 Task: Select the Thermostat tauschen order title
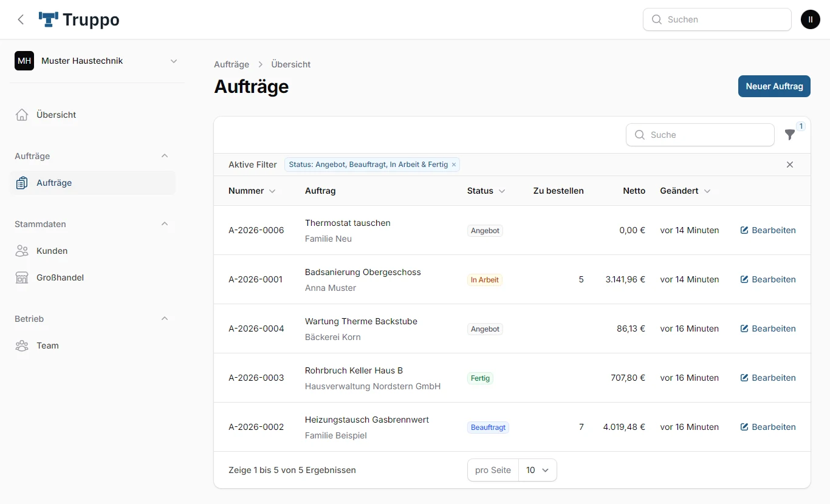tap(348, 223)
